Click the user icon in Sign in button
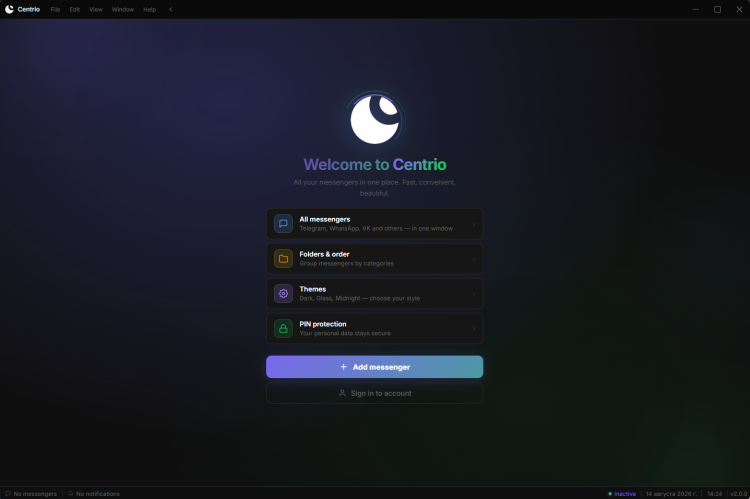 coord(342,393)
